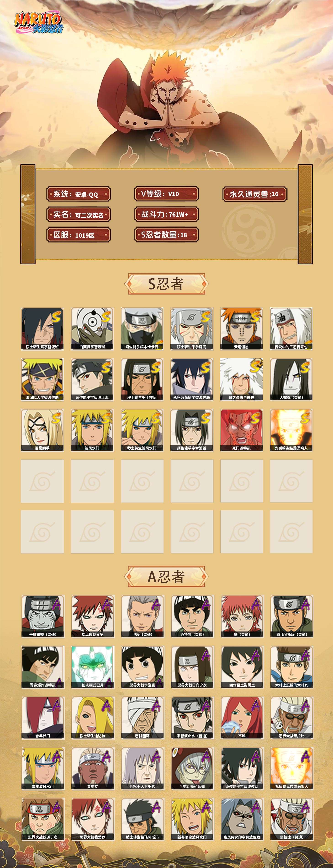The image size is (333, 868).
Task: Click the Naruto Mobile game logo
Action: [x=38, y=23]
